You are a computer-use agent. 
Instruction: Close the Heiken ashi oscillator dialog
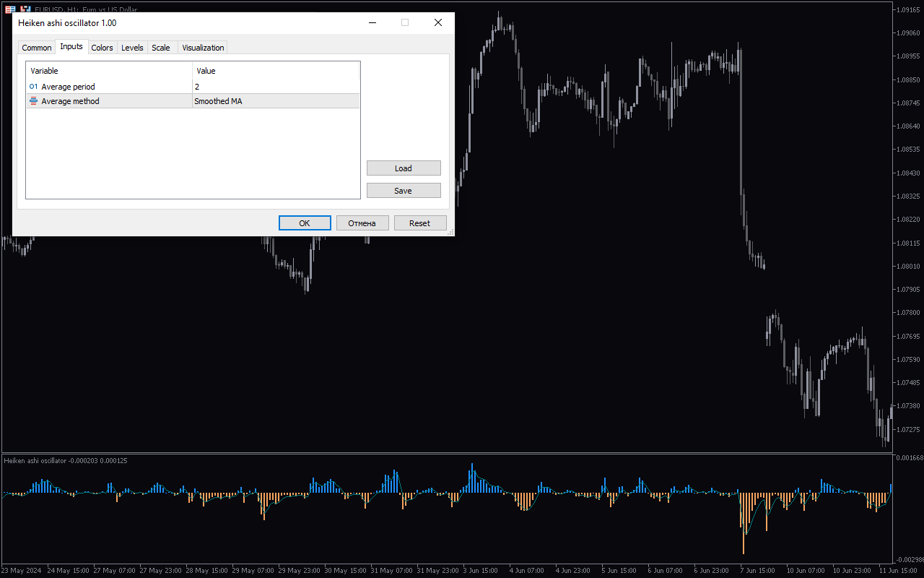coord(438,22)
